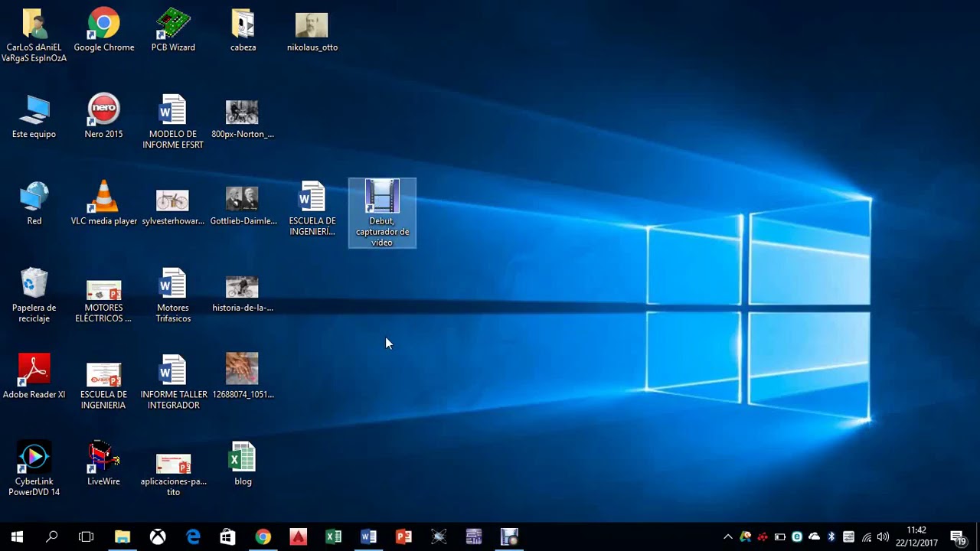This screenshot has width=980, height=551.
Task: Select the Nero 2015 desktop shortcut
Action: [103, 117]
